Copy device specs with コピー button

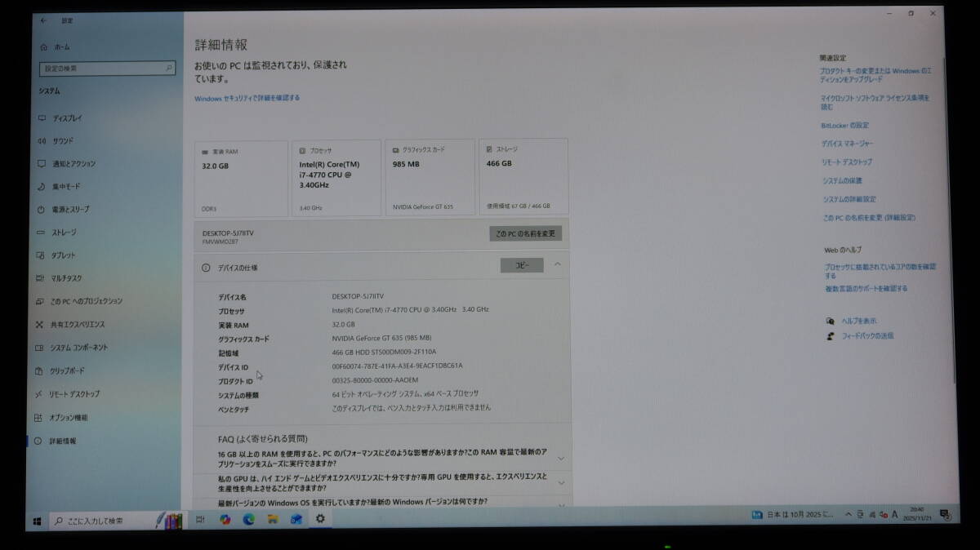(522, 265)
